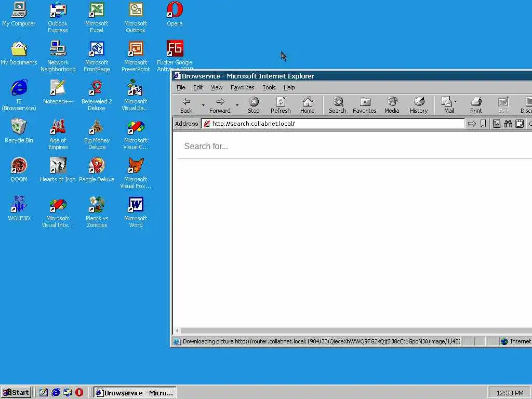Open the My Computer desktop icon
Image resolution: width=532 pixels, height=399 pixels.
(x=19, y=14)
